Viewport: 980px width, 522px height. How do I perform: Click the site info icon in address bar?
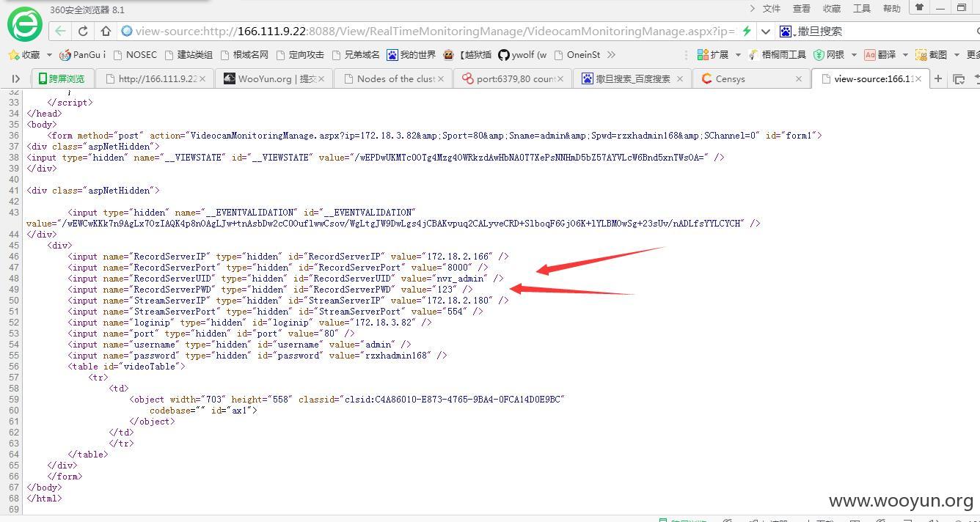[x=127, y=31]
